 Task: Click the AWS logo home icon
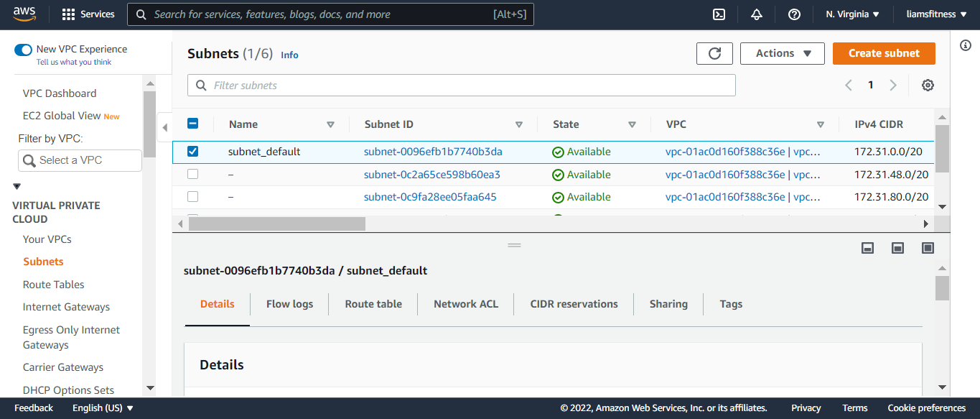[x=24, y=14]
